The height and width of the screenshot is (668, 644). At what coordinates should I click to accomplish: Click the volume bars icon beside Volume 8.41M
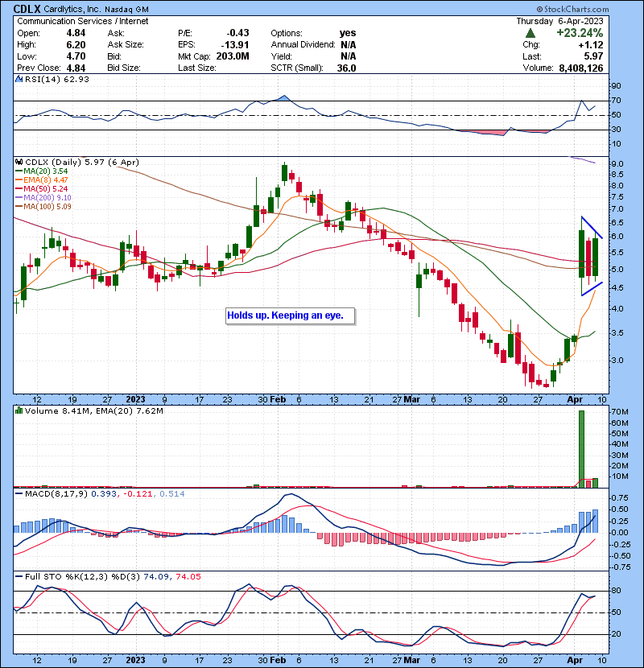19,410
